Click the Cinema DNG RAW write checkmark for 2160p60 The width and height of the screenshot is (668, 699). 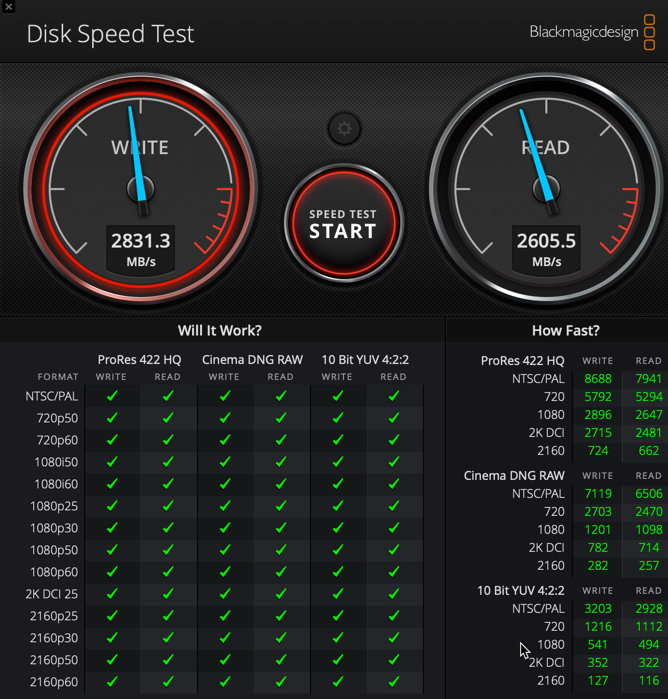[x=225, y=682]
